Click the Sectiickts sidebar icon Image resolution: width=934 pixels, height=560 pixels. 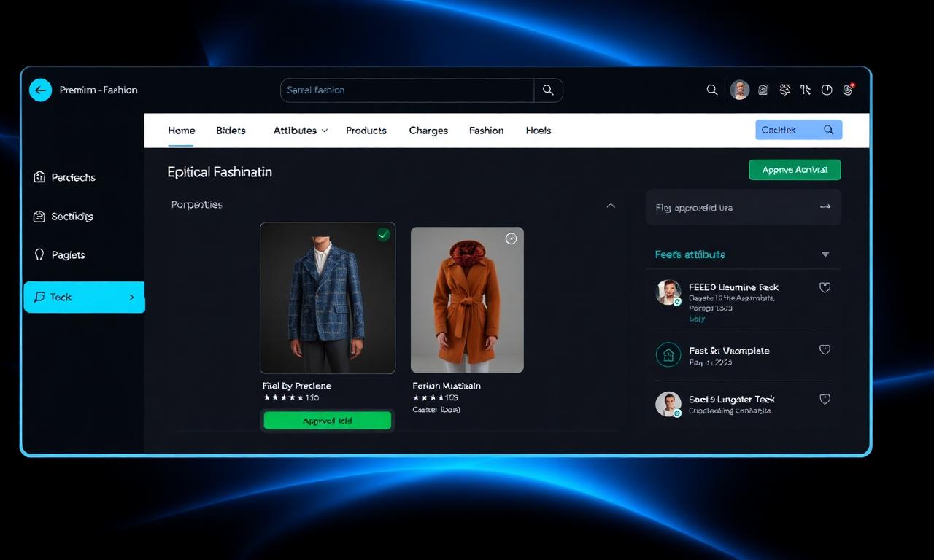click(39, 217)
